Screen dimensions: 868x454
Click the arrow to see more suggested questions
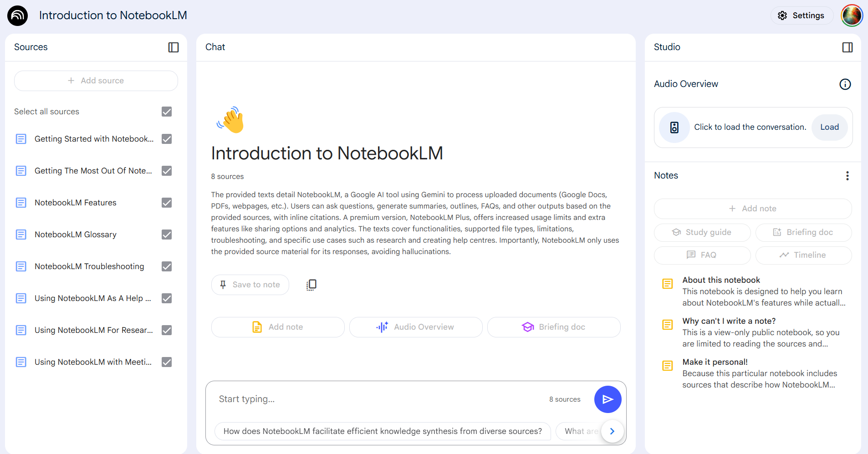pyautogui.click(x=612, y=431)
